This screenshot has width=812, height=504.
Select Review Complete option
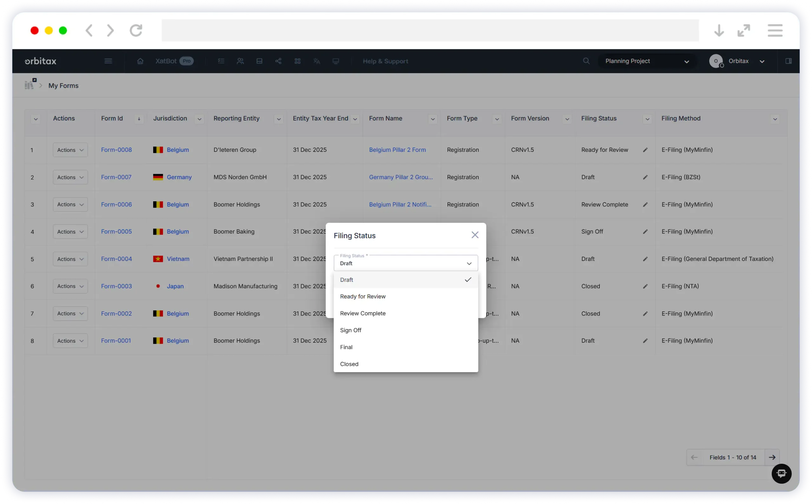pyautogui.click(x=406, y=313)
